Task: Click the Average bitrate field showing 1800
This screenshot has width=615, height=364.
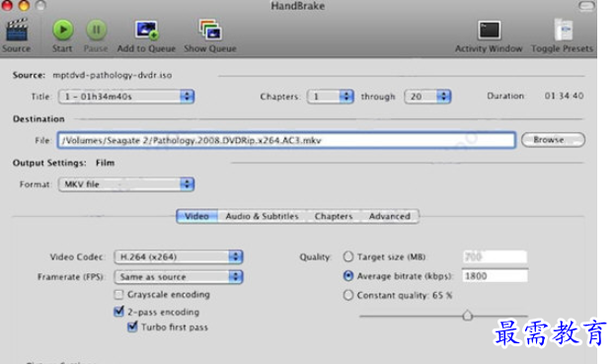Action: (x=495, y=276)
